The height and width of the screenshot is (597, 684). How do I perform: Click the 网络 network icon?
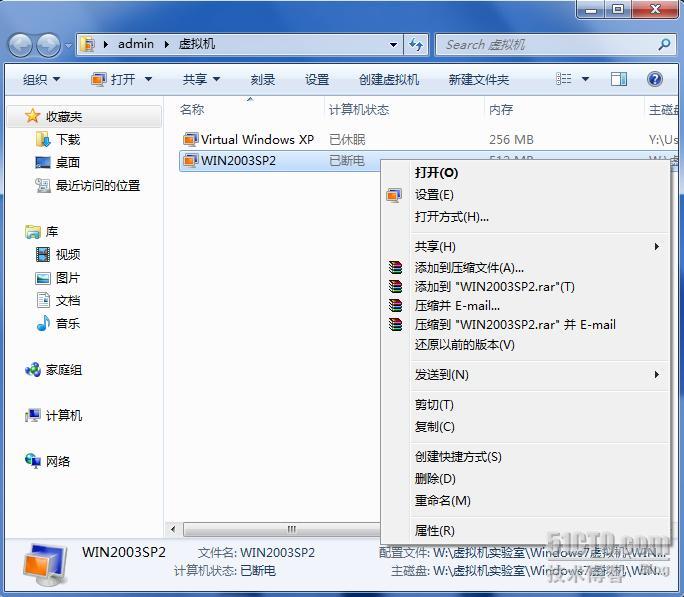33,461
